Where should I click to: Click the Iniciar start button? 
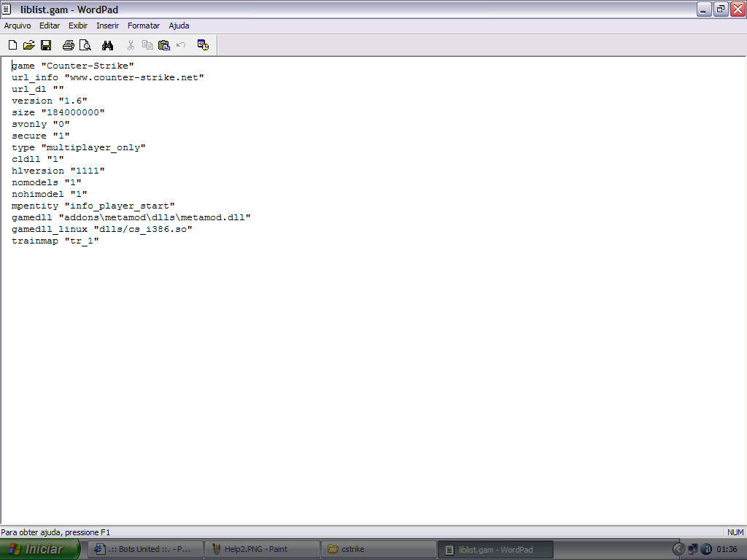(40, 550)
